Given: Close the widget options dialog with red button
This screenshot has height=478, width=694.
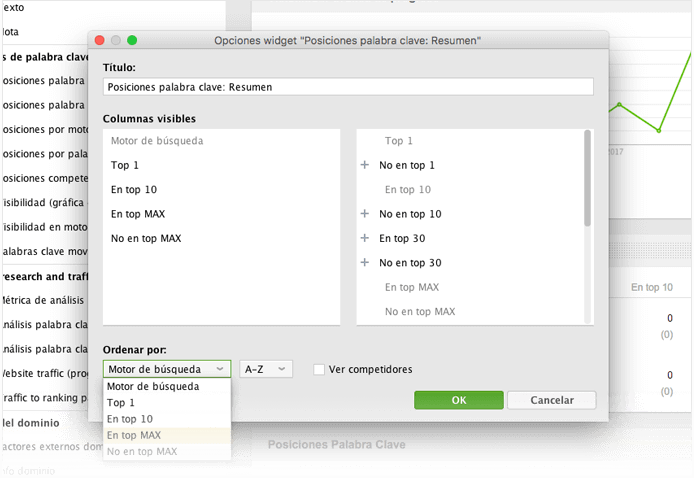Looking at the screenshot, I should point(99,40).
